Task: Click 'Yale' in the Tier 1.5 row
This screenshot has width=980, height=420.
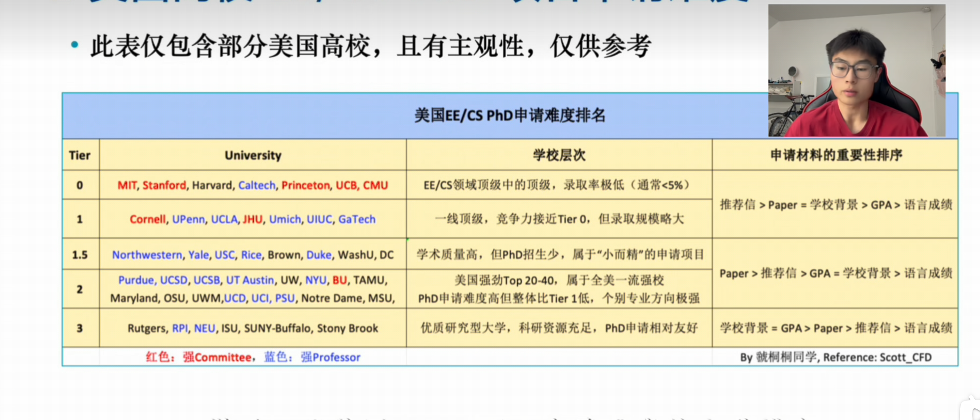Action: [199, 255]
